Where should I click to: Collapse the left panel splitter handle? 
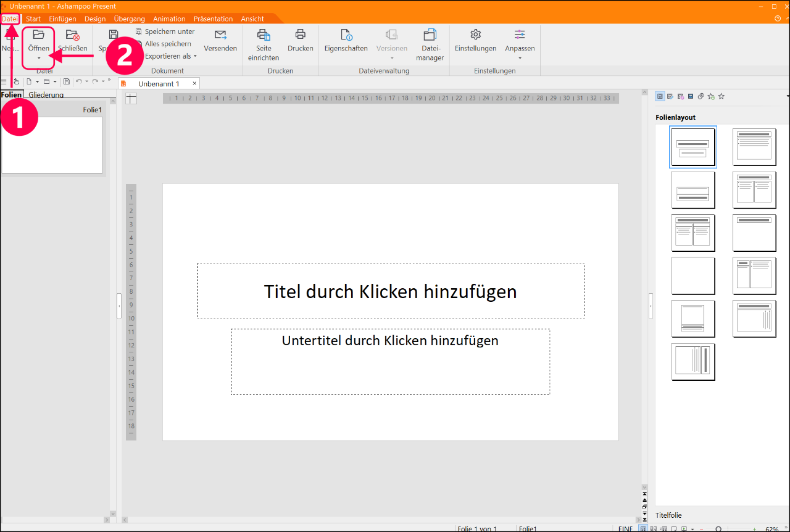pyautogui.click(x=119, y=306)
